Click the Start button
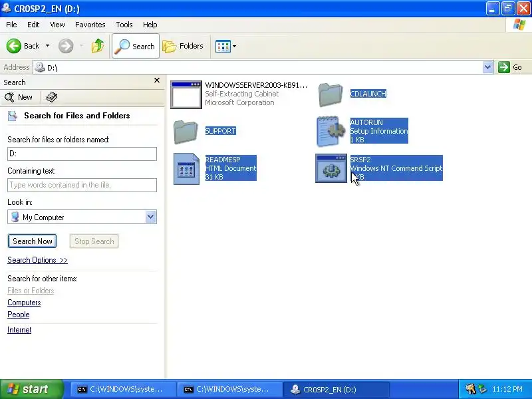 31,389
